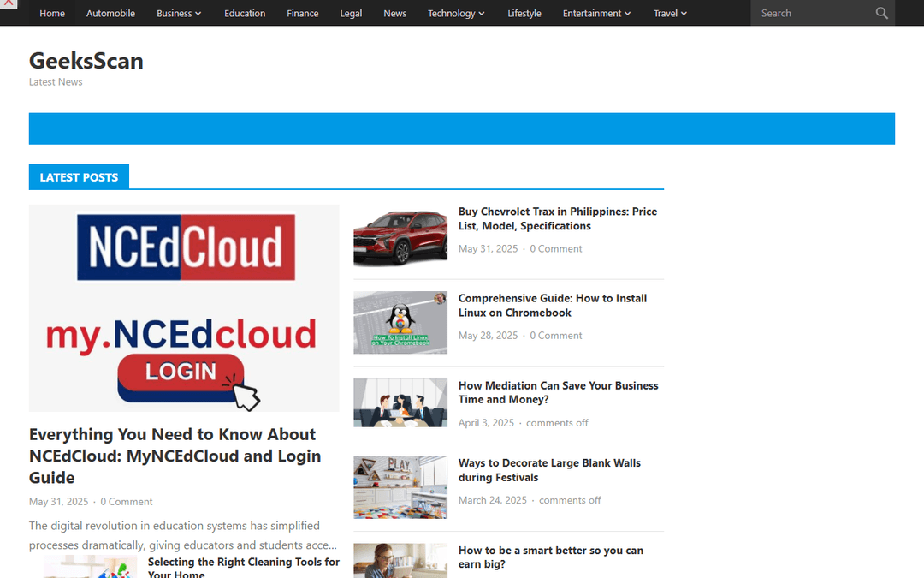Go to the News section
The width and height of the screenshot is (924, 578).
pos(394,13)
